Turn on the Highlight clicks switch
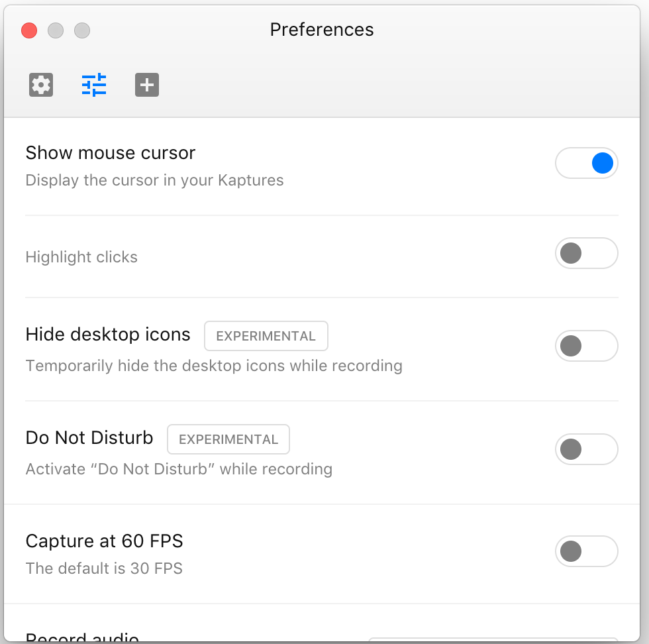The height and width of the screenshot is (644, 649). 587,253
